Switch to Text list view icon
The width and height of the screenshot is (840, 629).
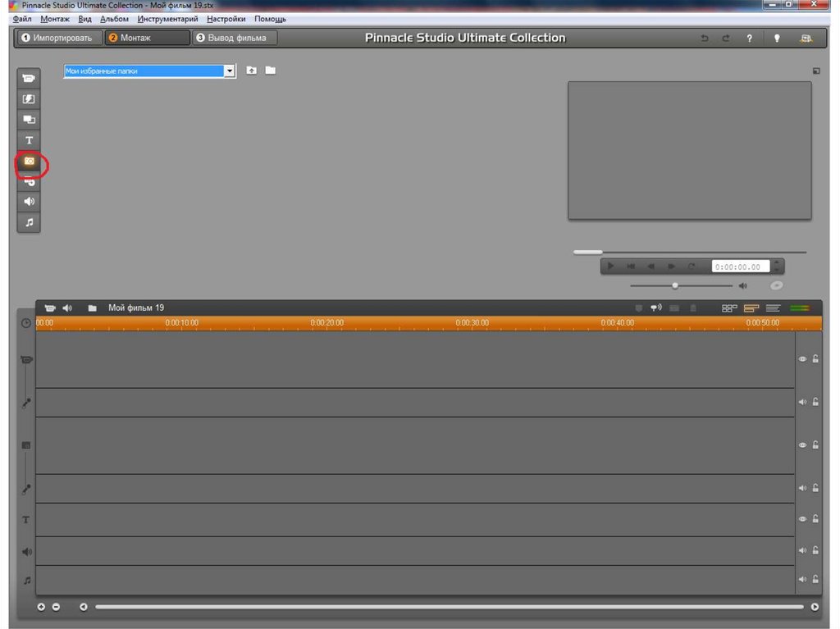[773, 308]
